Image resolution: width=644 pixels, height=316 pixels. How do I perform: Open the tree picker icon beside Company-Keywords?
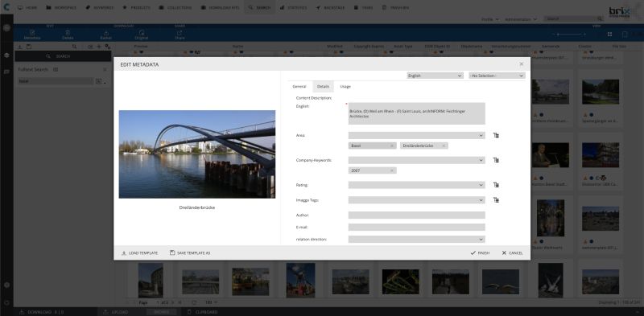pyautogui.click(x=496, y=160)
